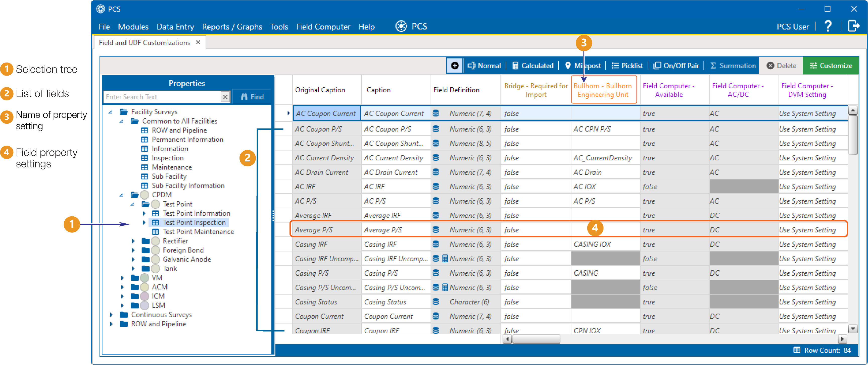Clear the search box with the X icon
This screenshot has width=868, height=365.
225,97
